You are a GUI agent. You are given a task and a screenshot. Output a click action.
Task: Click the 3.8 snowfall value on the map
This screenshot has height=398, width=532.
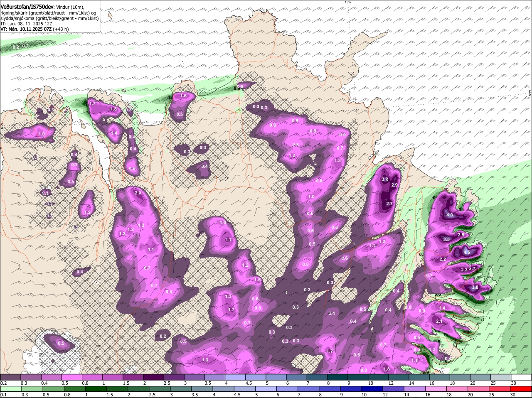[475, 287]
